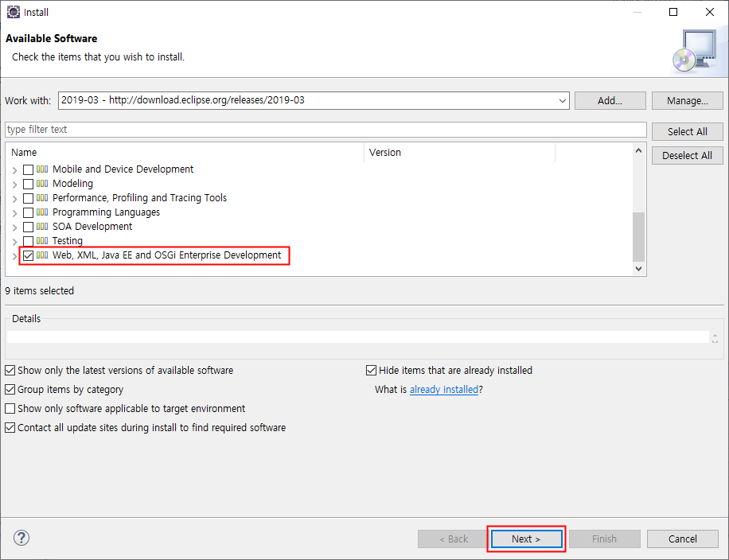Maximize the Install window

[672, 12]
